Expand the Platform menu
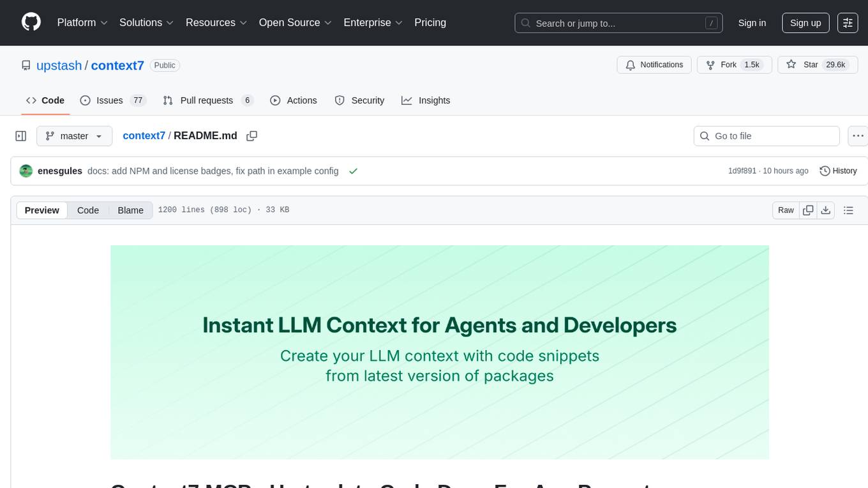 click(x=82, y=22)
